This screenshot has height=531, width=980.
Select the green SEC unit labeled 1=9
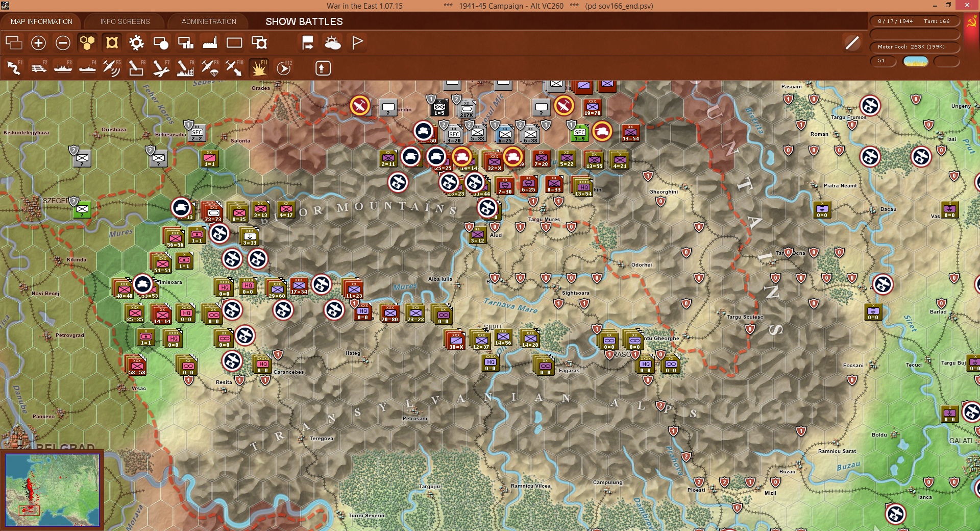click(x=580, y=133)
